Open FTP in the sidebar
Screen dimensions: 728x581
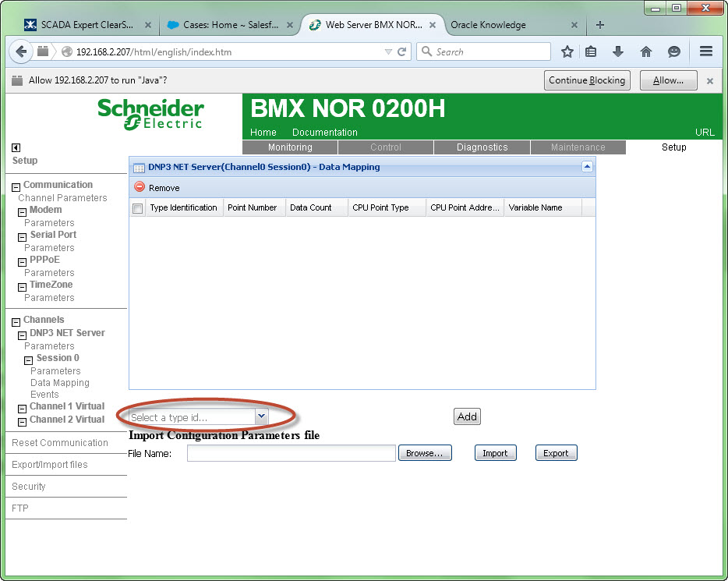pyautogui.click(x=20, y=508)
